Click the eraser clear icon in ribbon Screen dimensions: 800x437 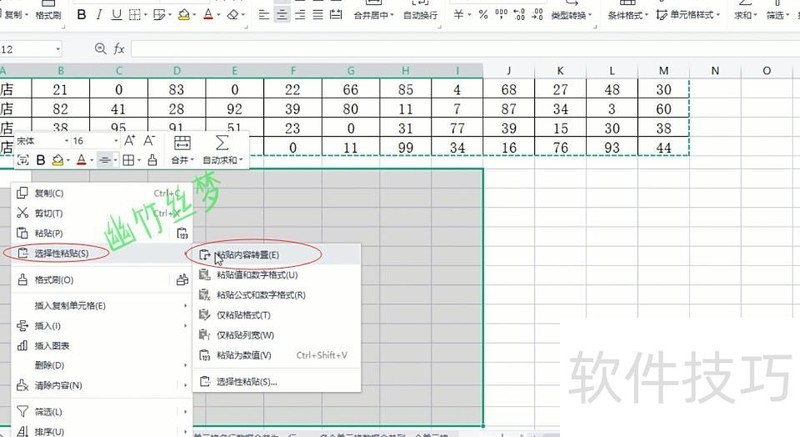pyautogui.click(x=233, y=15)
